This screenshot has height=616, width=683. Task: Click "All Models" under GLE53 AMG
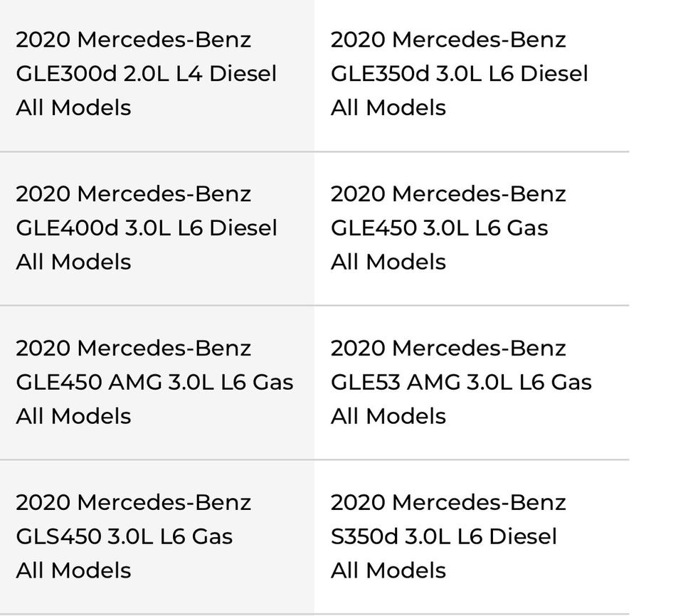click(388, 416)
